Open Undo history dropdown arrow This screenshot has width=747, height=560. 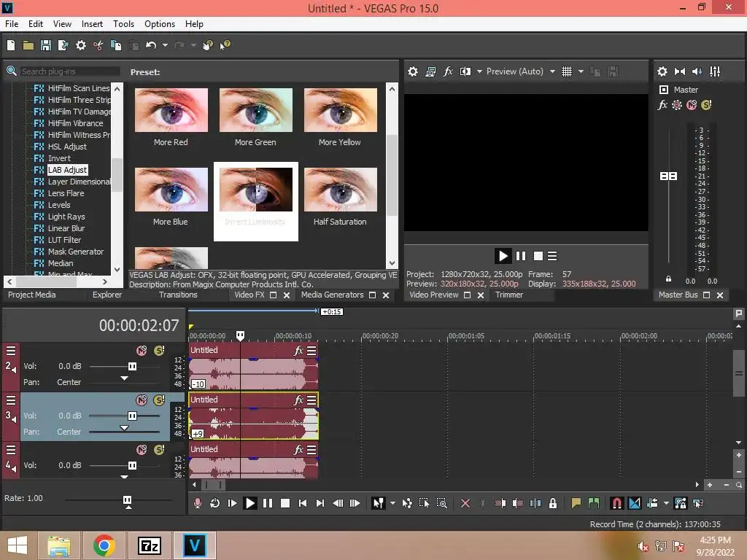tap(165, 45)
